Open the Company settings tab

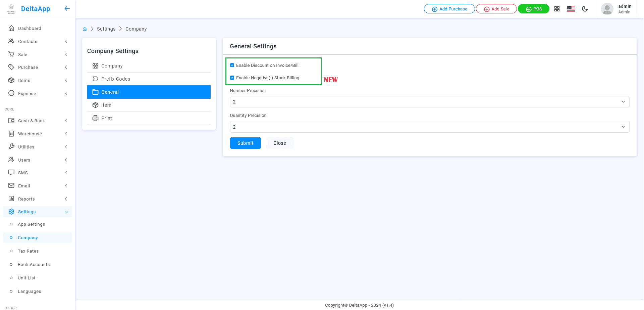[x=149, y=66]
